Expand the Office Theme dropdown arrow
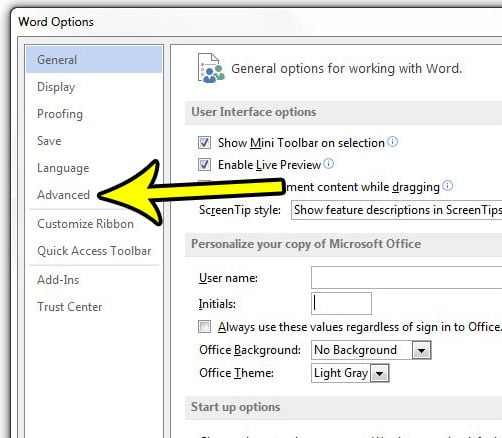Viewport: 502px width, 438px height. click(379, 373)
